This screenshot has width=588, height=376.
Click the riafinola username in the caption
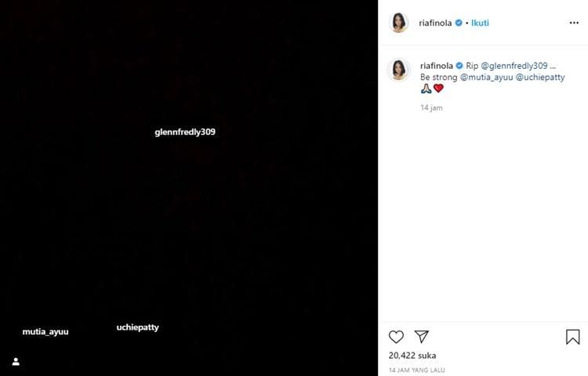pos(437,66)
